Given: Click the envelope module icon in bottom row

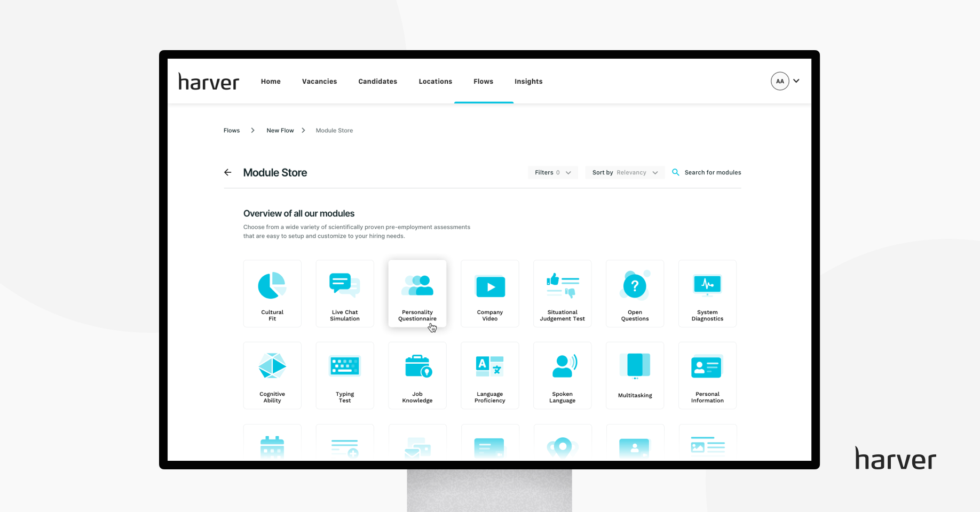Looking at the screenshot, I should [x=417, y=448].
